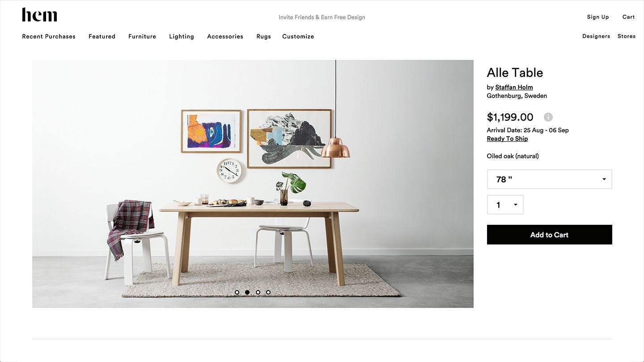This screenshot has height=362, width=644.
Task: Go to Accessories category
Action: 225,37
